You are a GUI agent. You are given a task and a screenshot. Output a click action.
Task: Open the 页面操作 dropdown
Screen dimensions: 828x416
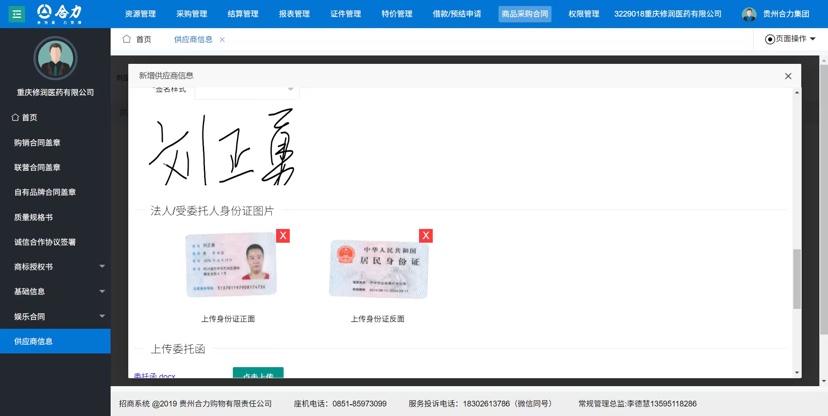click(x=790, y=39)
